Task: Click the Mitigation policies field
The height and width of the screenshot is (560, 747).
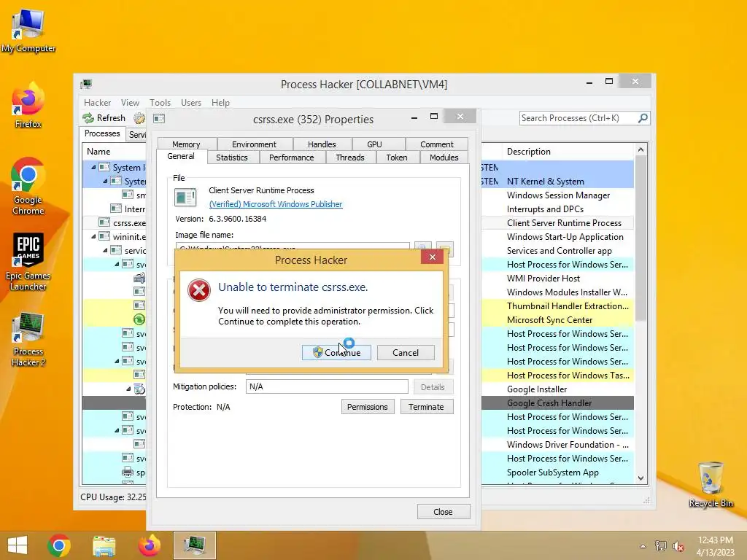Action: (x=327, y=386)
